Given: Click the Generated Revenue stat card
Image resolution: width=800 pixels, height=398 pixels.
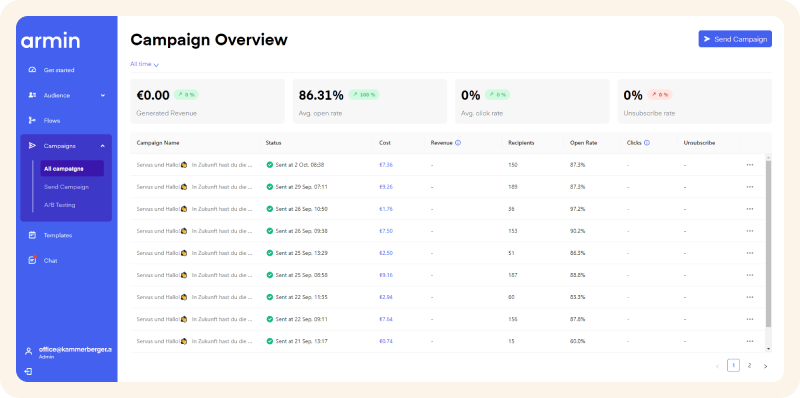Looking at the screenshot, I should click(x=207, y=101).
